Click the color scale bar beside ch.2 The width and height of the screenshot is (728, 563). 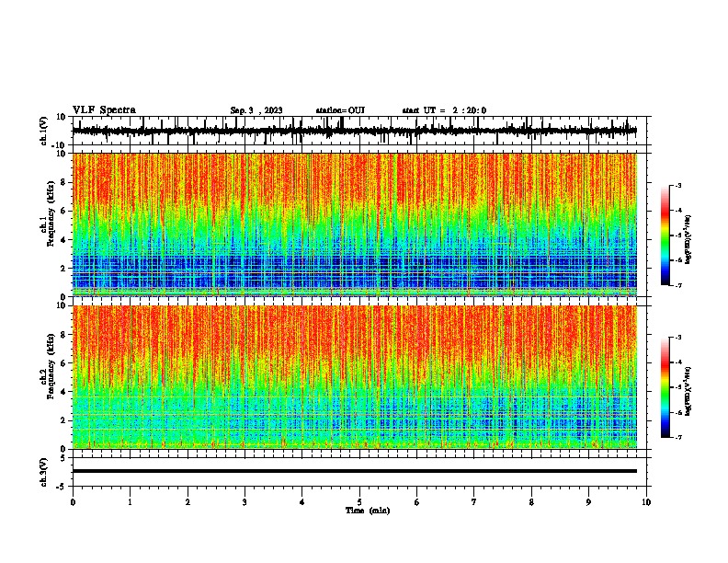(x=665, y=387)
